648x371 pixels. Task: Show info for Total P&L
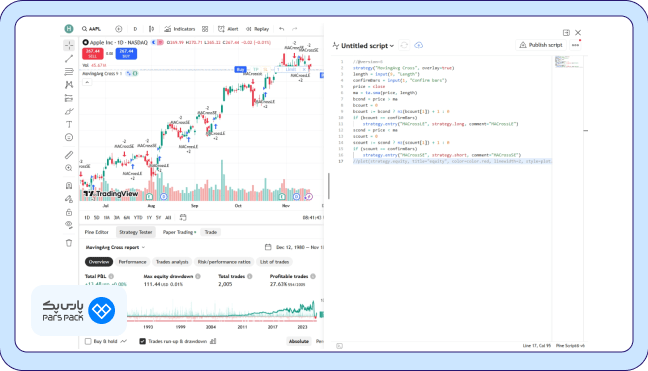click(x=111, y=276)
